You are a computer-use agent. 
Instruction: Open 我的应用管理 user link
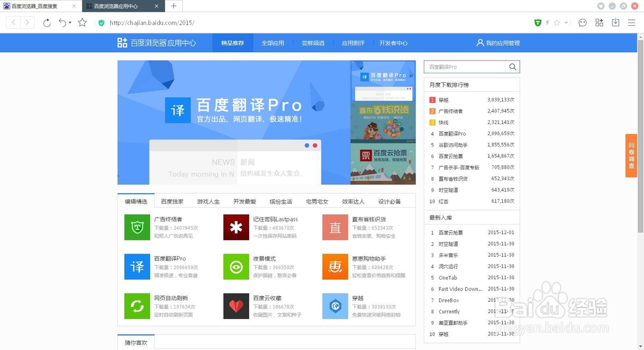click(498, 42)
